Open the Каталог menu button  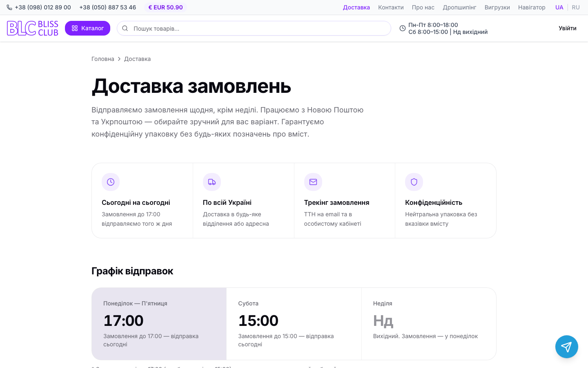click(87, 28)
